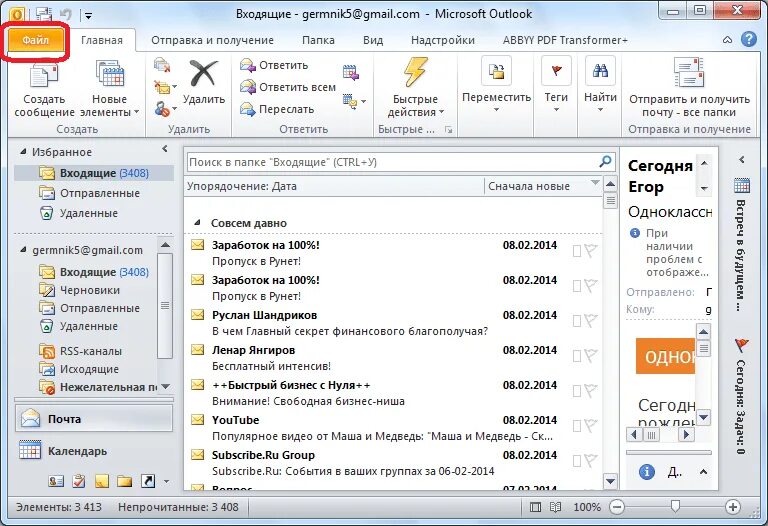Collapse the Избранное group
This screenshot has height=526, width=768.
click(x=23, y=152)
